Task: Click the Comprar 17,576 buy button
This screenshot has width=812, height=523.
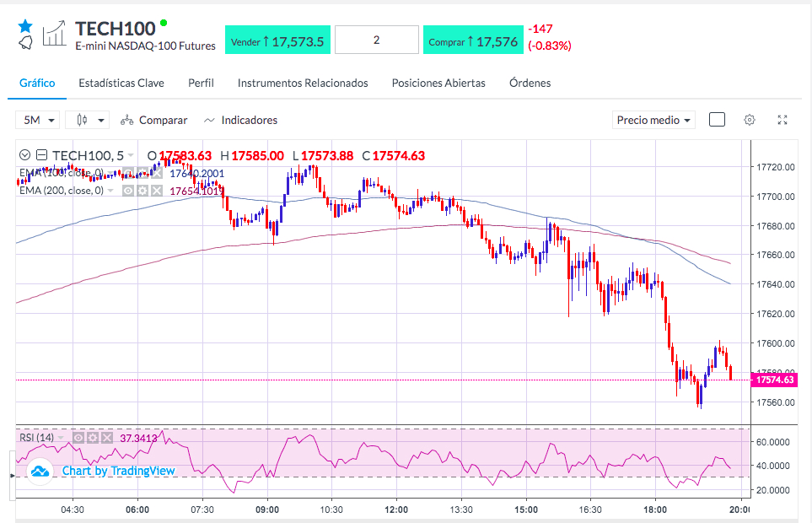Action: [x=473, y=40]
